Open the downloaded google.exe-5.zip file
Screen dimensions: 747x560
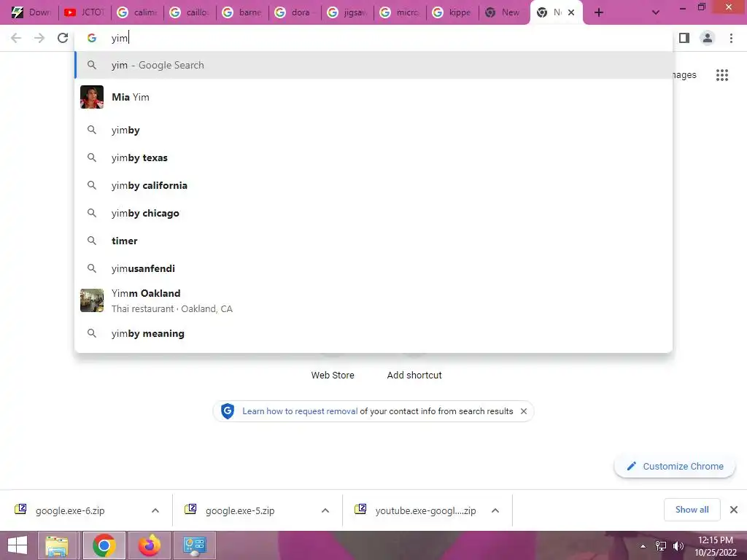(x=240, y=510)
